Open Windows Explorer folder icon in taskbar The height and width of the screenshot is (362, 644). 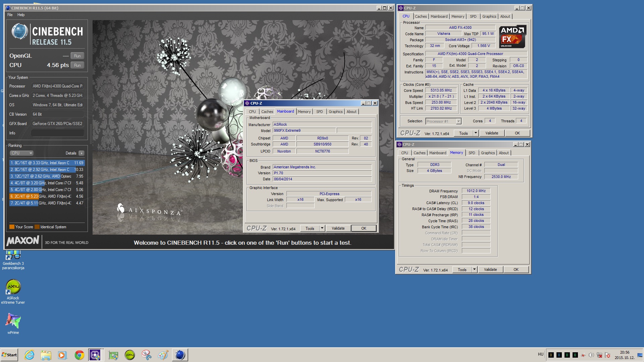click(46, 355)
